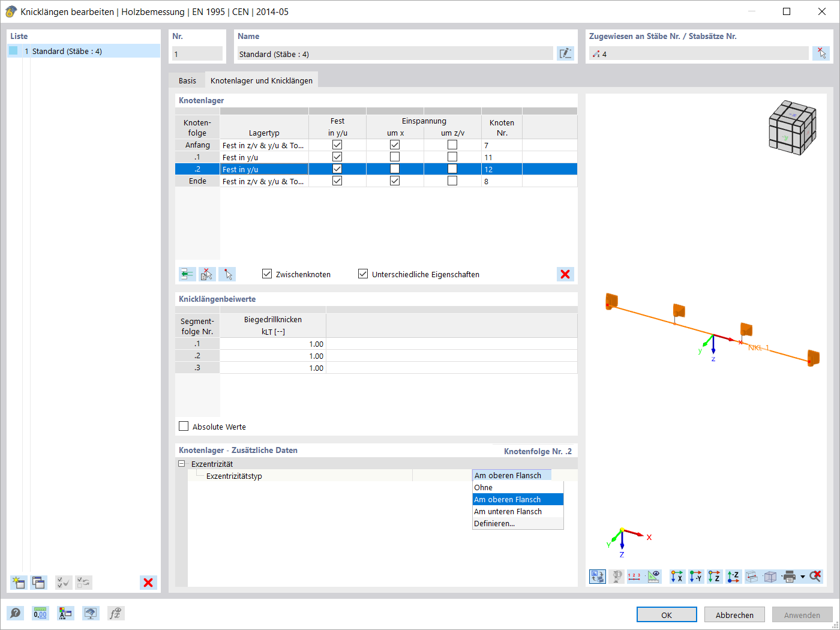Toggle the section display icon
Screen dimensions: 840x630
(x=752, y=577)
